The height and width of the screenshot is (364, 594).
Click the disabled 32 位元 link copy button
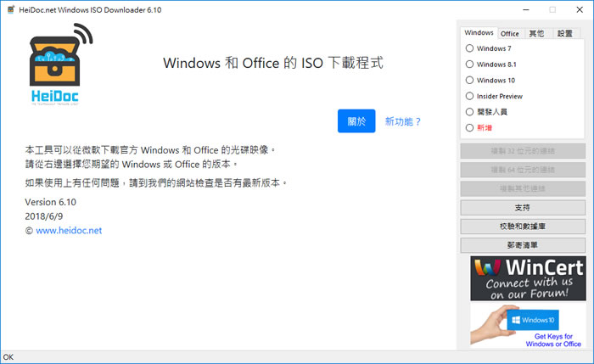(523, 151)
